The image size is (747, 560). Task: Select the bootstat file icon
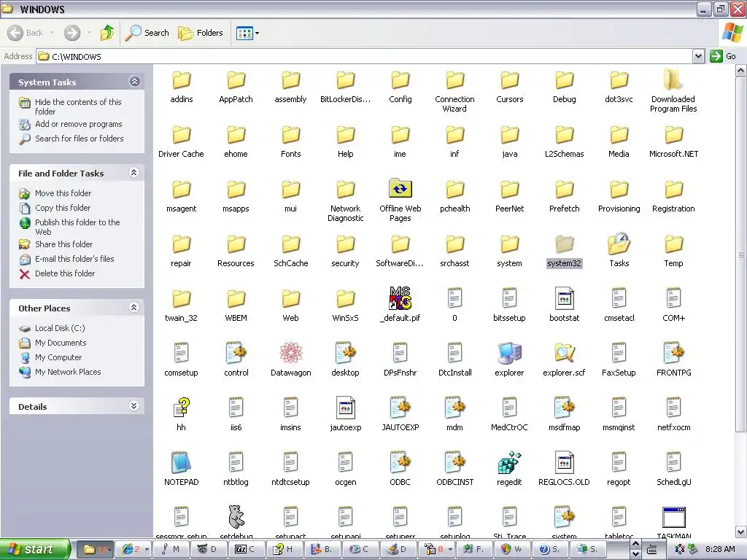coord(564,298)
